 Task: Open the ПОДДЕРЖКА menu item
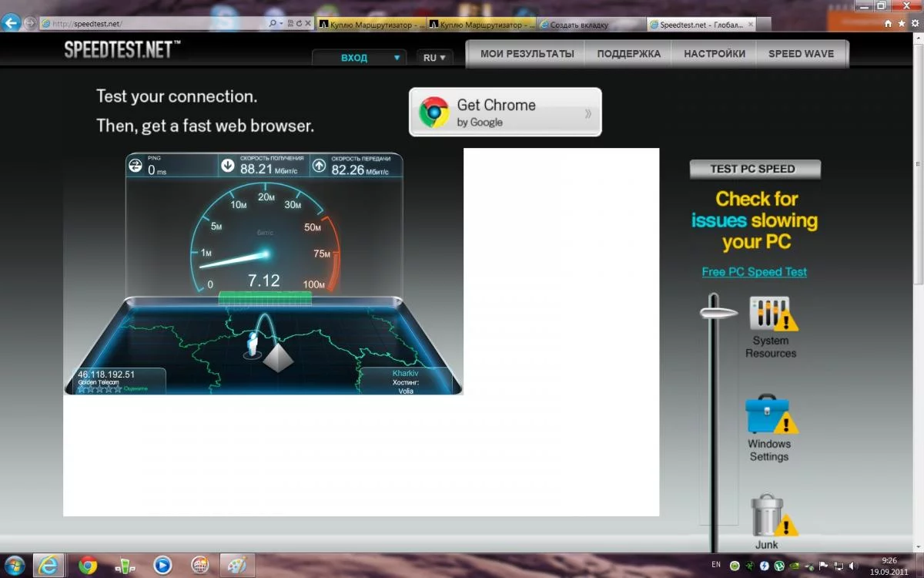(x=629, y=54)
